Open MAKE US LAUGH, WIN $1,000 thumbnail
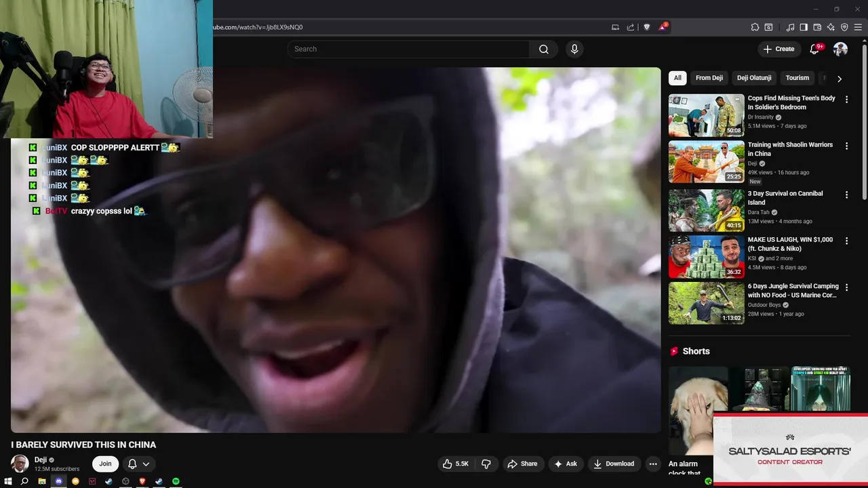Viewport: 868px width, 488px height. click(x=706, y=257)
